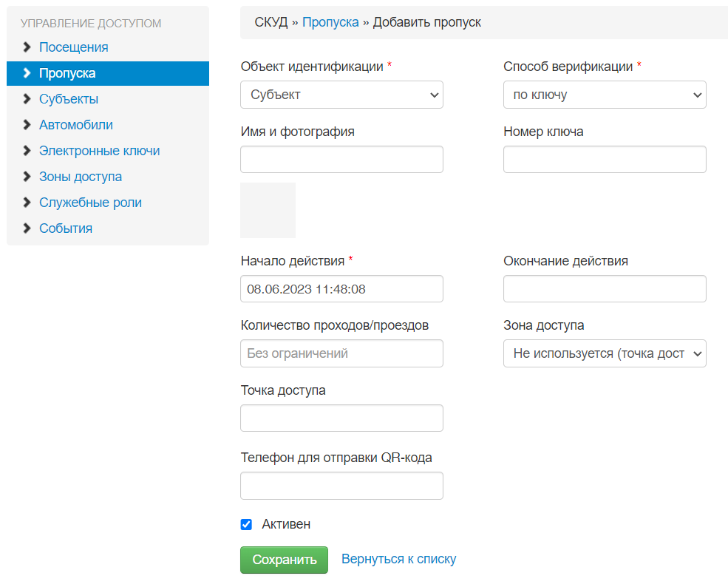728x587 pixels.
Task: Click chevron icon beside Автомобили
Action: (x=27, y=125)
